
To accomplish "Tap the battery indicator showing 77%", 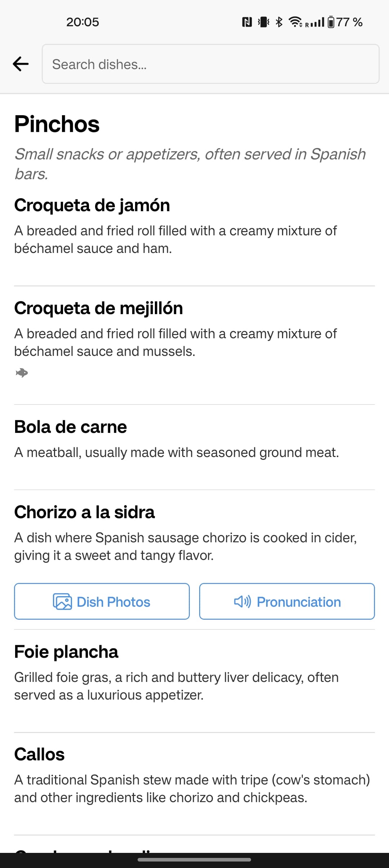I will tap(331, 22).
